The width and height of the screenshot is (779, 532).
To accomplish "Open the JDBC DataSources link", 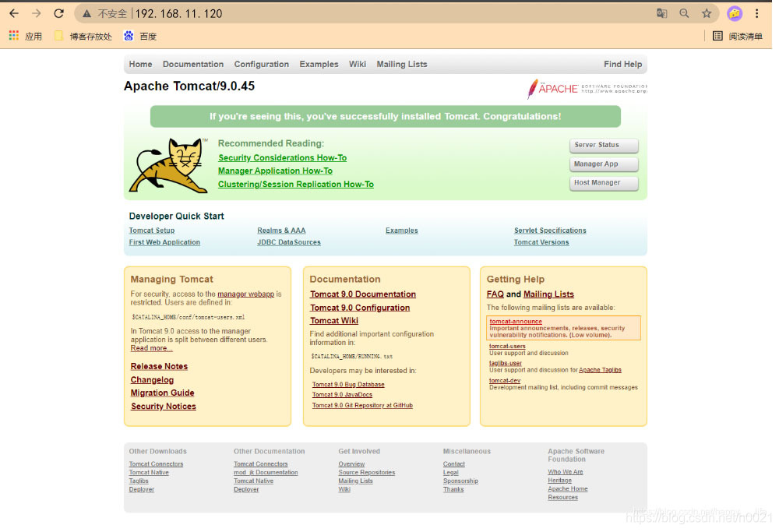I will point(289,242).
